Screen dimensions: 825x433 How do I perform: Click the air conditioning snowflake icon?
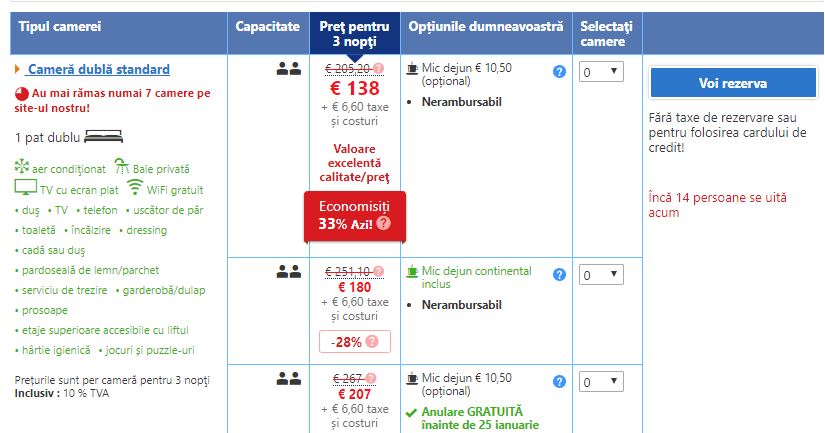click(x=23, y=169)
